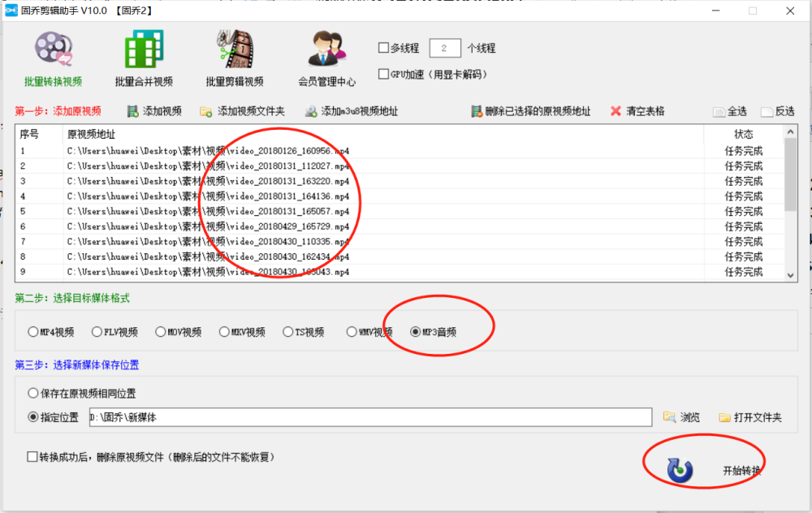Click the 添加m3u8视频地址 icon

tap(311, 111)
